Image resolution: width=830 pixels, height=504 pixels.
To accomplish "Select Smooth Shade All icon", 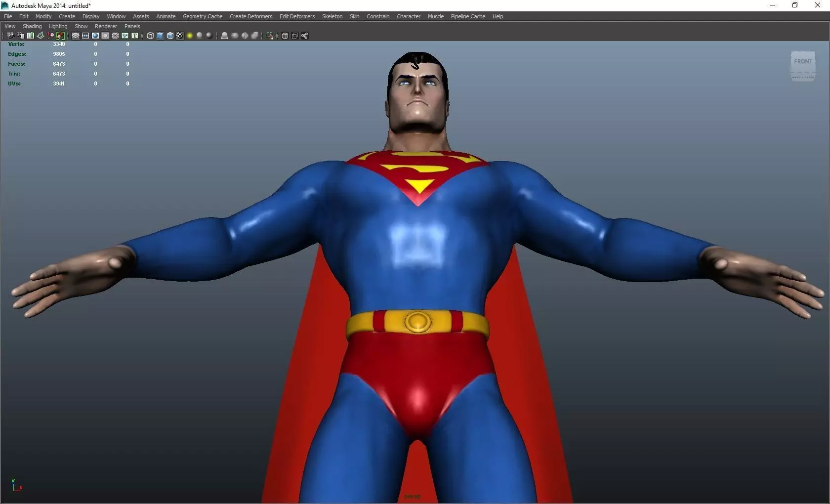I will pyautogui.click(x=160, y=36).
